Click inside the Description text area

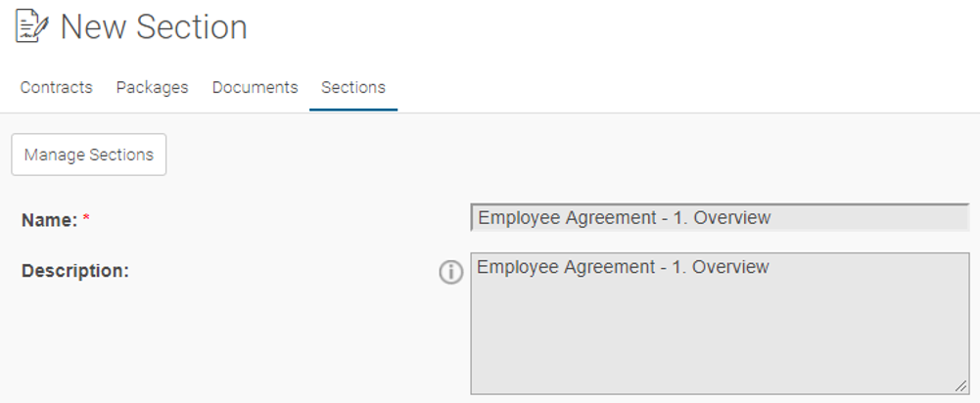(x=720, y=324)
